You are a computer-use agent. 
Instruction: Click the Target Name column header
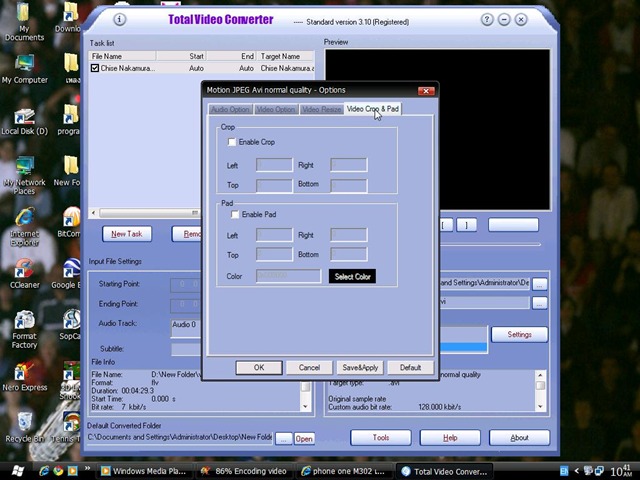coord(287,56)
